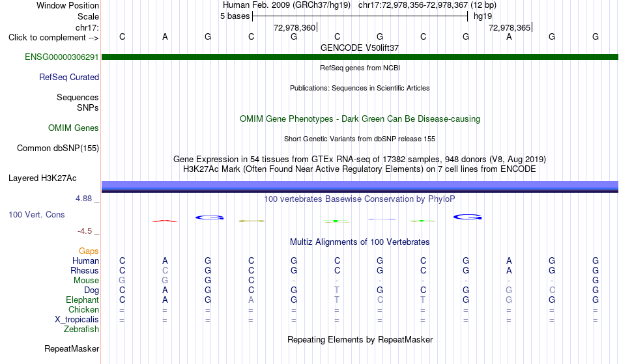Screen dimensions: 619x364
Task: Click the orange Gaps row label
Action: click(x=89, y=251)
